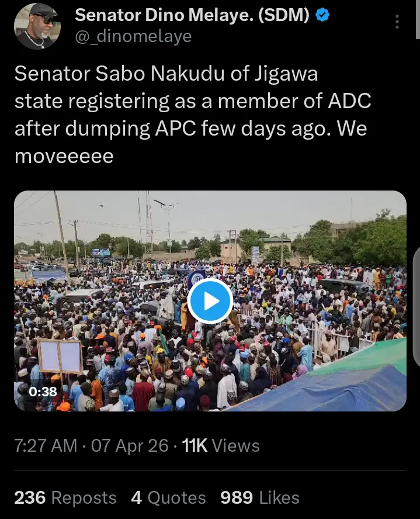Show the 989 Likes list
420x519 pixels.
(x=260, y=497)
